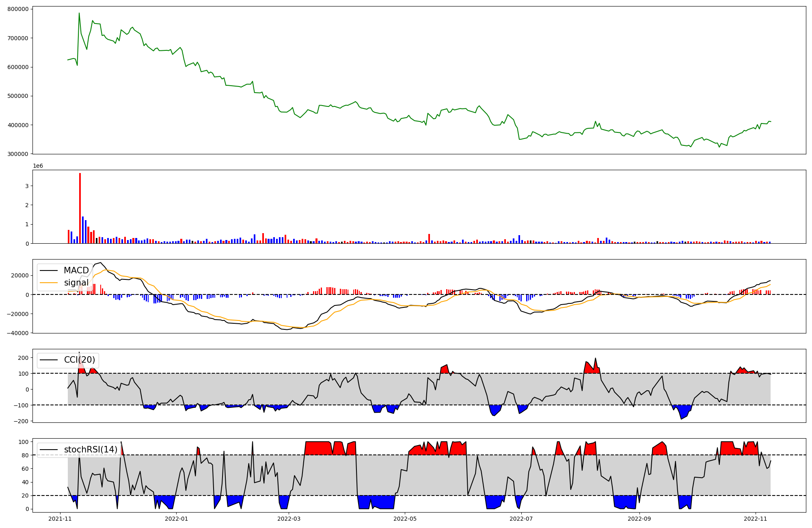Image resolution: width=812 pixels, height=528 pixels.
Task: Click the 2022-03 x-axis tick label
Action: coord(289,519)
